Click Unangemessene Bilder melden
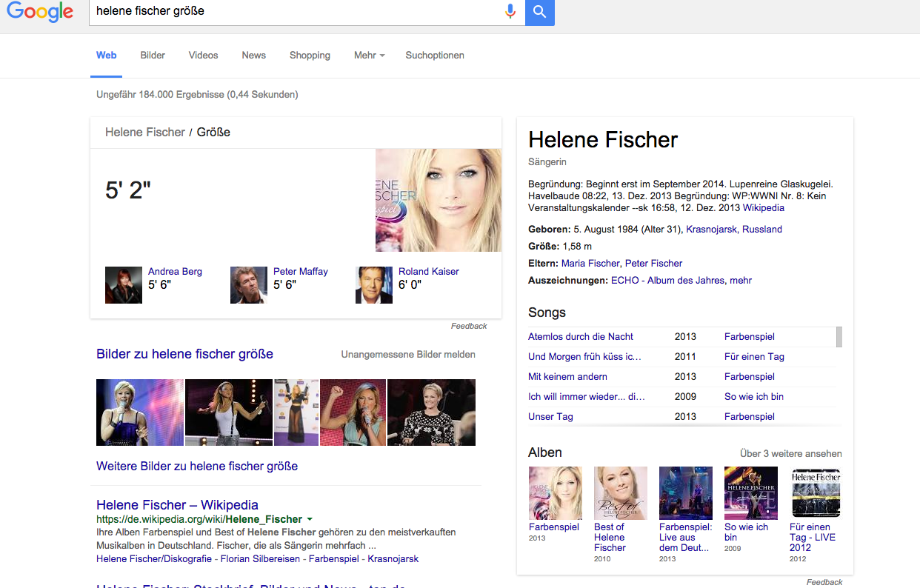The image size is (920, 588). click(x=408, y=355)
